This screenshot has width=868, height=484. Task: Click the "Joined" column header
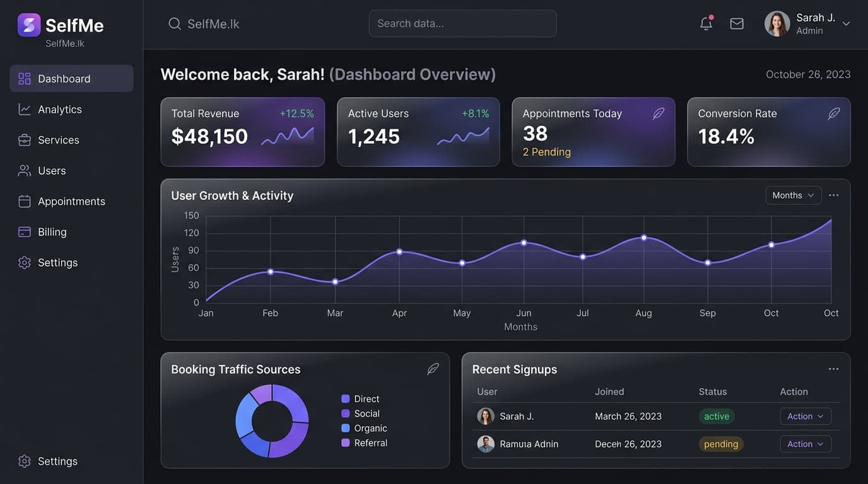click(609, 392)
